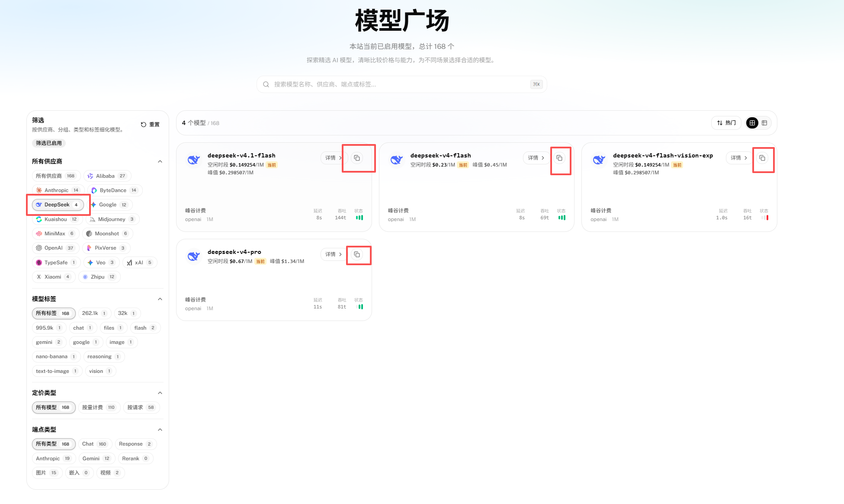
Task: Select the flash tag filter
Action: tap(145, 328)
